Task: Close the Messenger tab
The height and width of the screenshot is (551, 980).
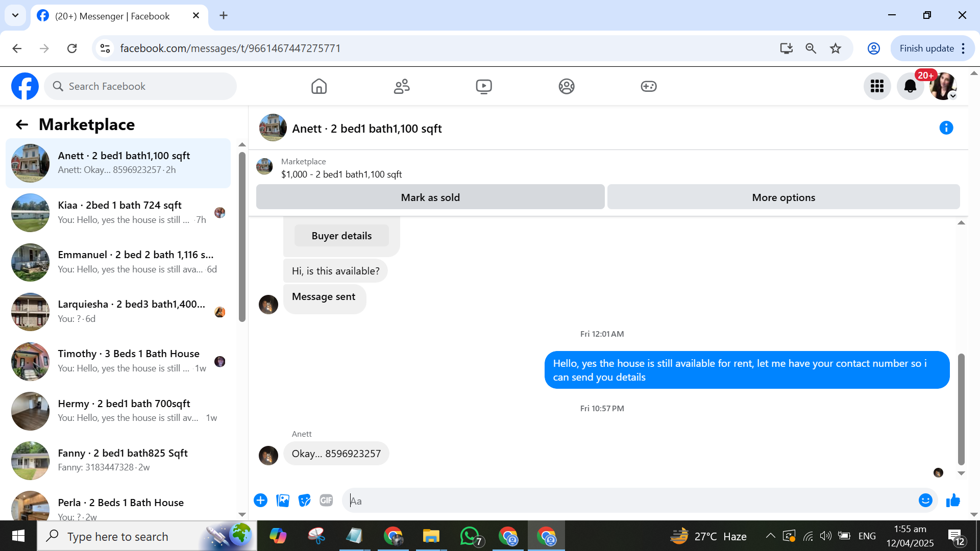Action: pos(196,16)
